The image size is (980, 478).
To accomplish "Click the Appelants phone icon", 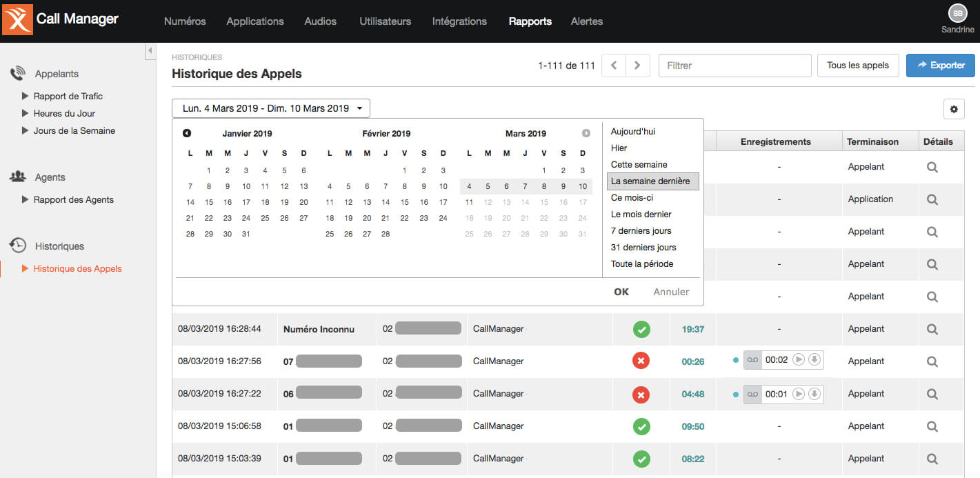I will pyautogui.click(x=18, y=74).
